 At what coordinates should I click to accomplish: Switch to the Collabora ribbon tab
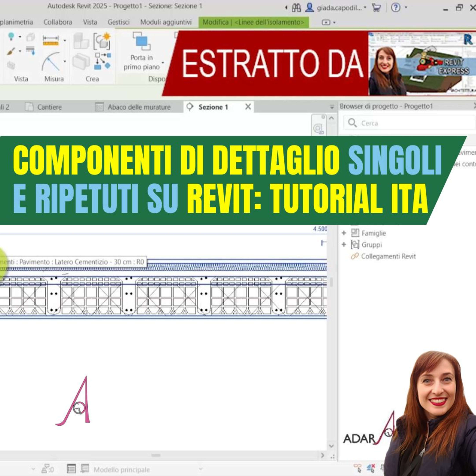[x=58, y=22]
